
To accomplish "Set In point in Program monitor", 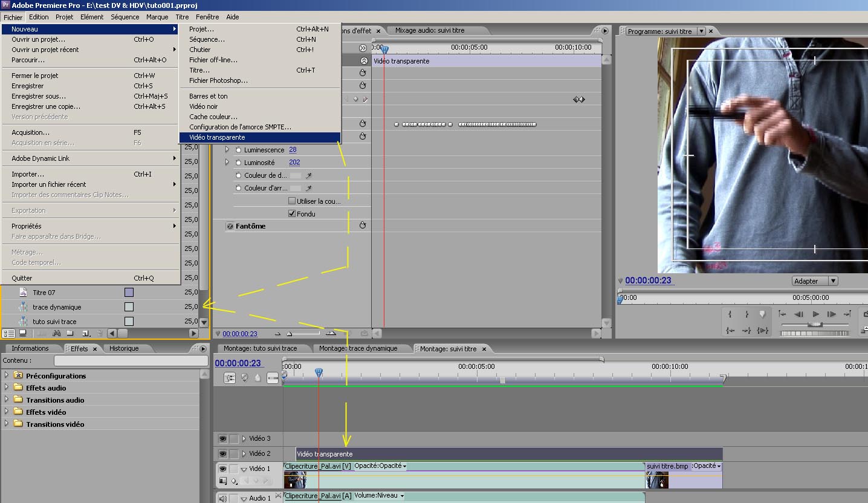I will click(x=730, y=314).
